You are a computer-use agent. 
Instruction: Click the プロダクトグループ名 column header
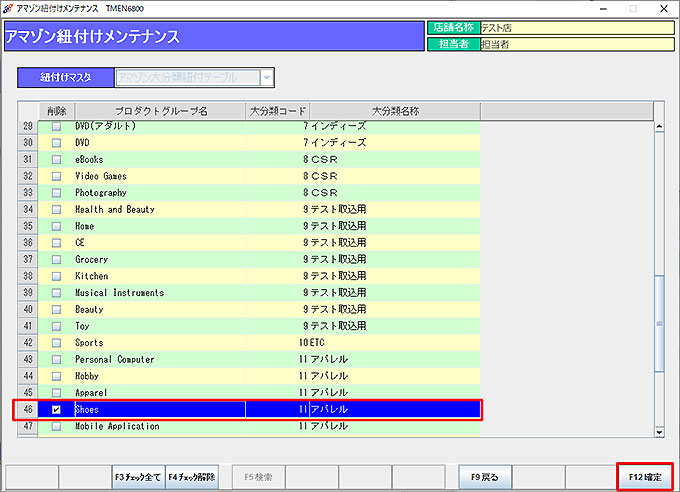pyautogui.click(x=158, y=110)
